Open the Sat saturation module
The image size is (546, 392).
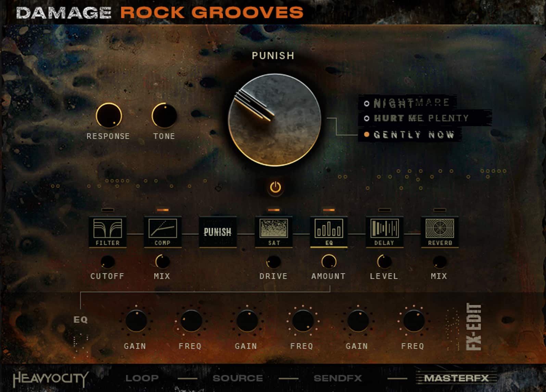274,231
